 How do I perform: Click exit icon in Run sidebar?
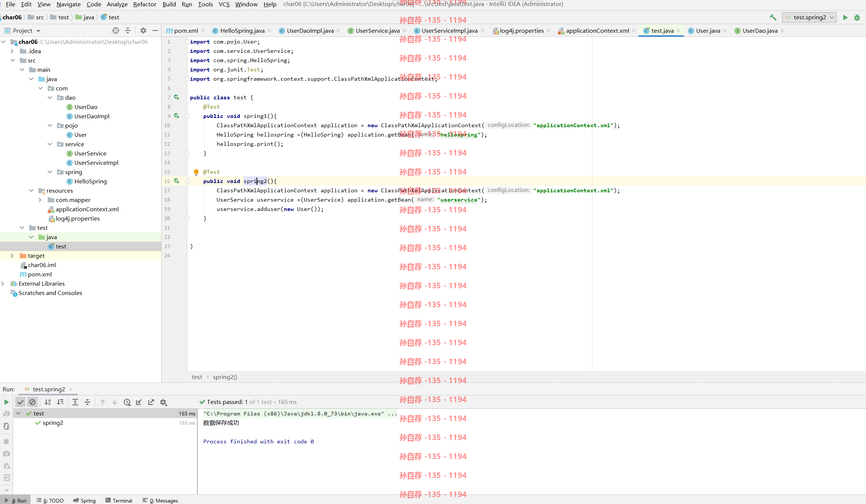6,478
